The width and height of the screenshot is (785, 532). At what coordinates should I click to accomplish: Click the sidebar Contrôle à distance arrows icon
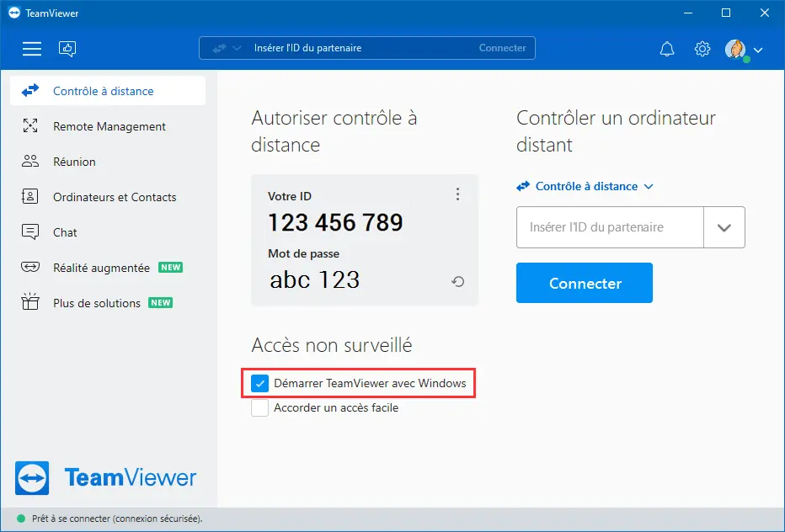pyautogui.click(x=30, y=91)
